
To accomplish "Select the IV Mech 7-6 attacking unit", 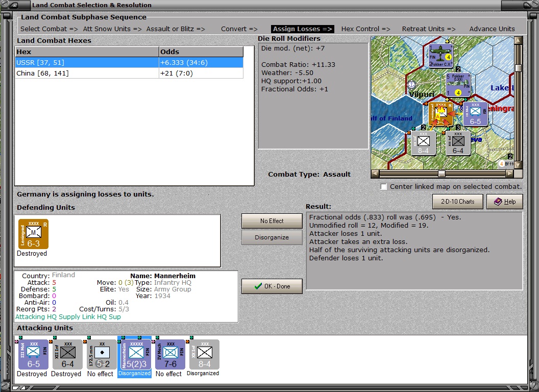I will [x=170, y=355].
